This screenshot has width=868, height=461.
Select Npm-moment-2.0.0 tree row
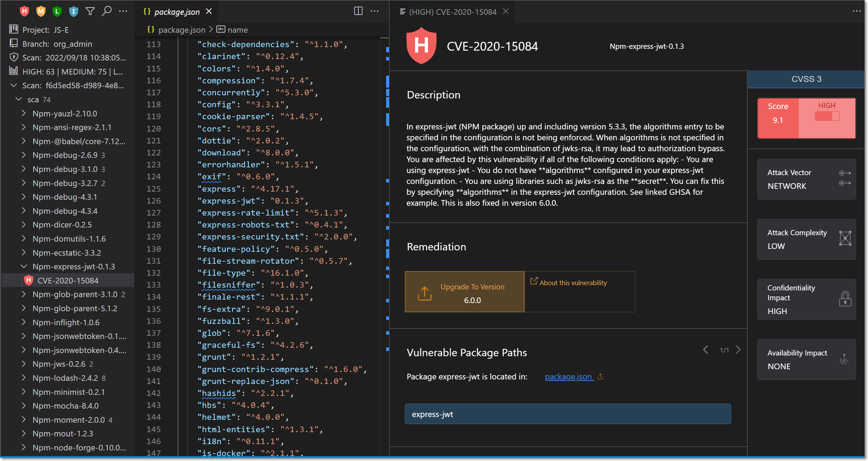tap(68, 420)
